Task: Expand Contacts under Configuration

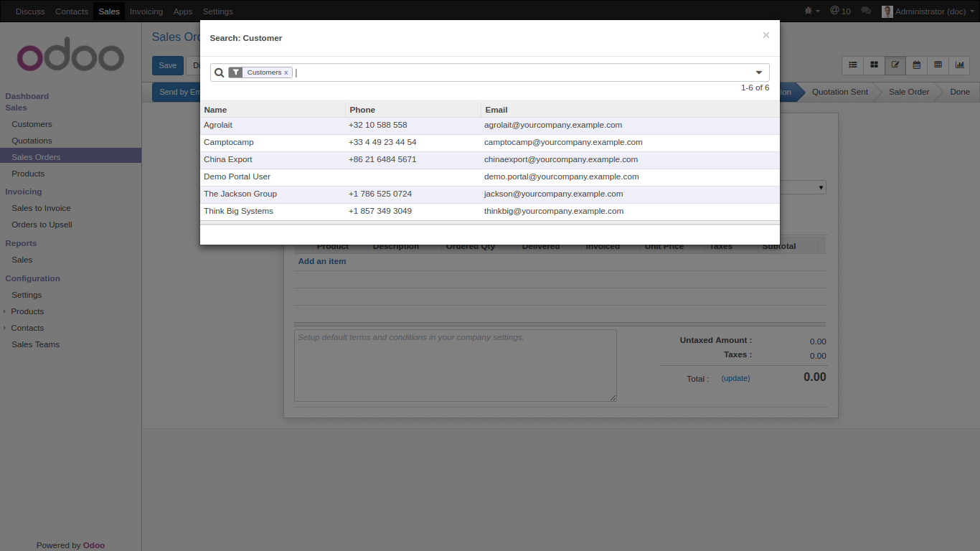Action: click(x=27, y=328)
